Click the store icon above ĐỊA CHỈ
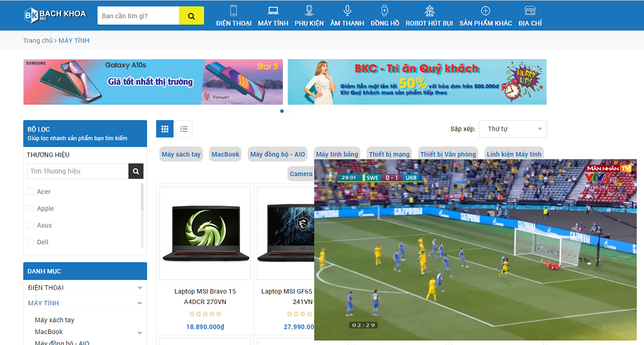 click(530, 10)
